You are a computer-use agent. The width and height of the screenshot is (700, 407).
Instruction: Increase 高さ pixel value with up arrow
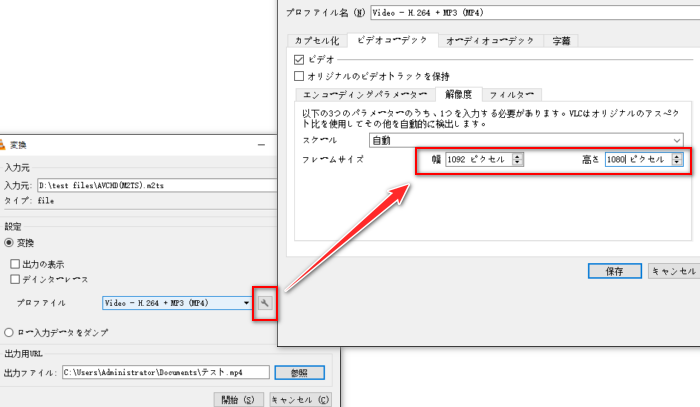[677, 156]
